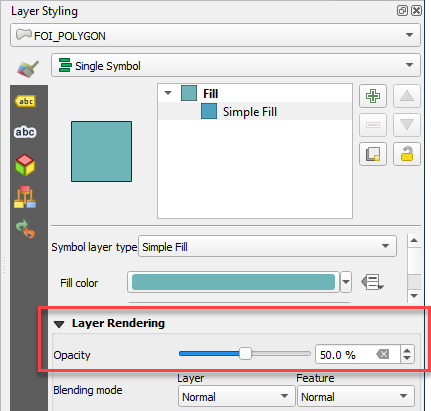431x411 pixels.
Task: Clear the opacity value to default
Action: coord(383,354)
